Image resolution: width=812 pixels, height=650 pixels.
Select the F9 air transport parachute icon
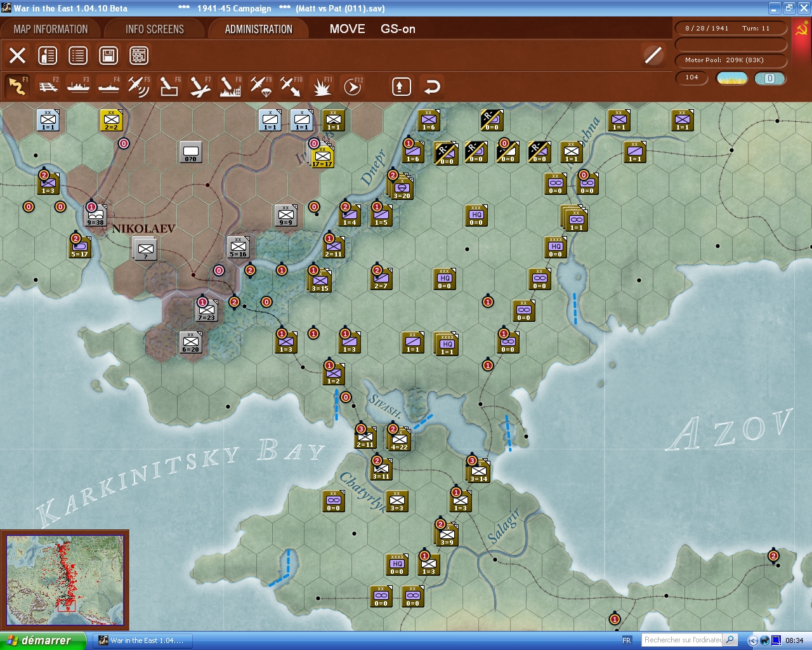[x=261, y=86]
